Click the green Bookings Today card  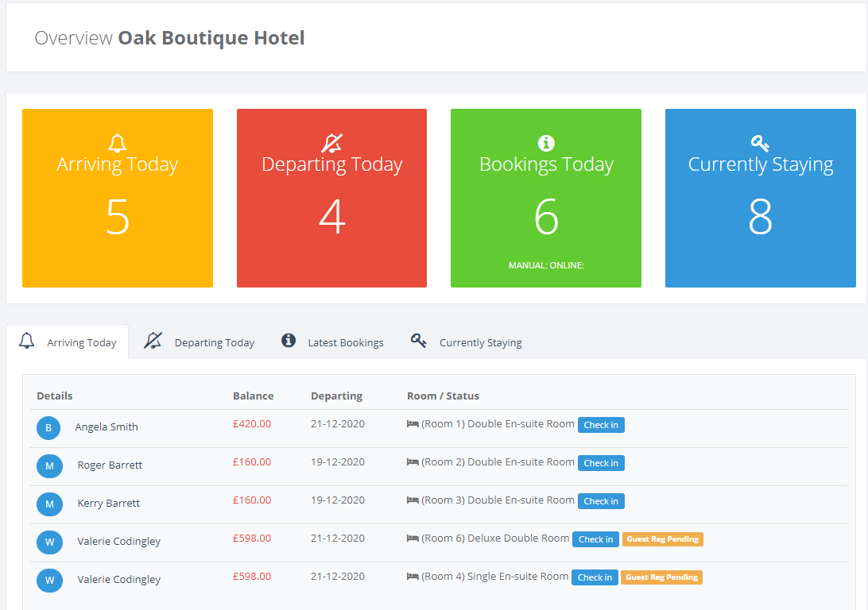point(545,199)
